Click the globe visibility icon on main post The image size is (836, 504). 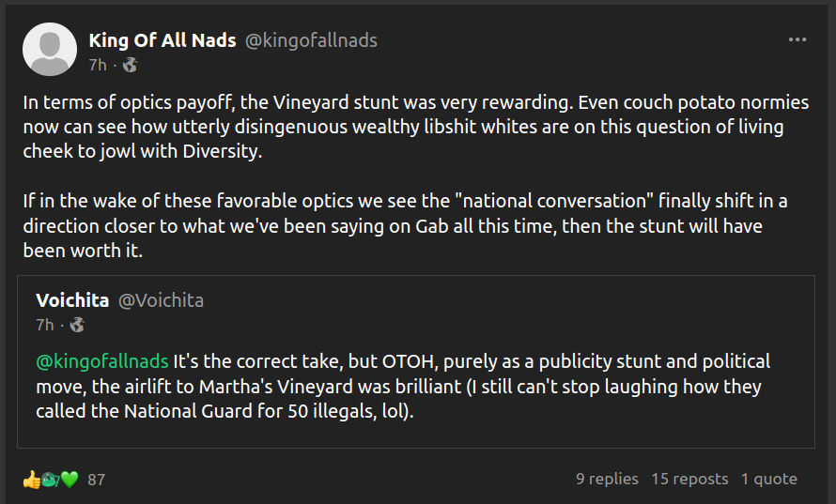pos(130,65)
